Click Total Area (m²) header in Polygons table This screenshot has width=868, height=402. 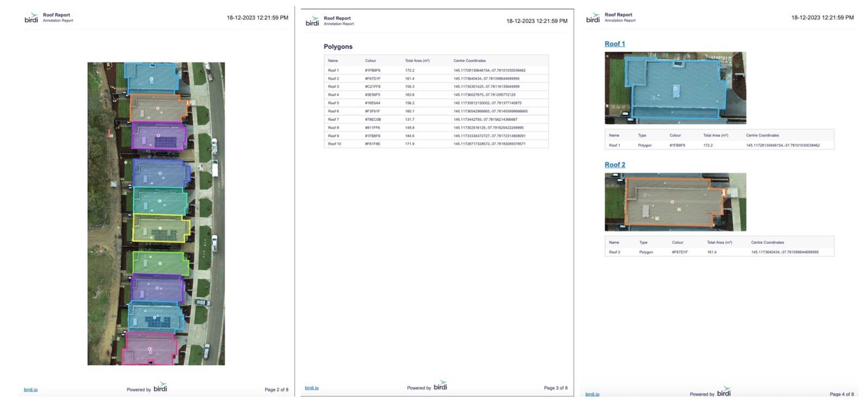[417, 61]
